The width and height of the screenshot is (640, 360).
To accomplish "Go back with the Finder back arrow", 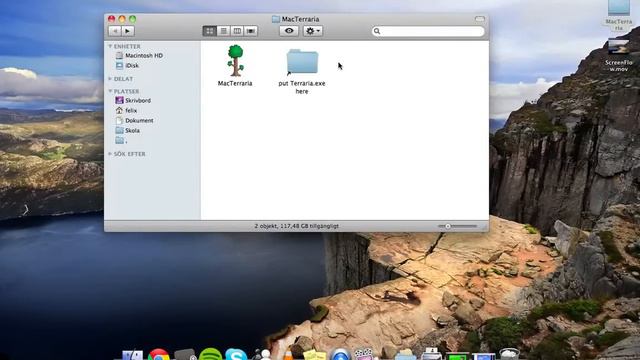I will click(115, 31).
